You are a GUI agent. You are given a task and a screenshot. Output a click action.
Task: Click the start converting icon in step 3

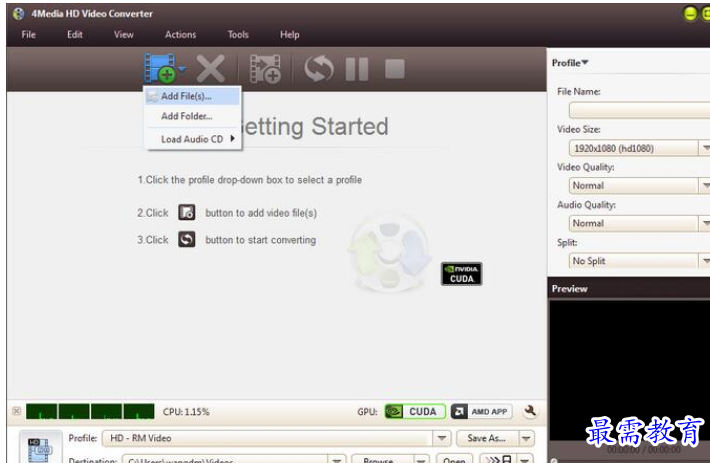click(187, 239)
